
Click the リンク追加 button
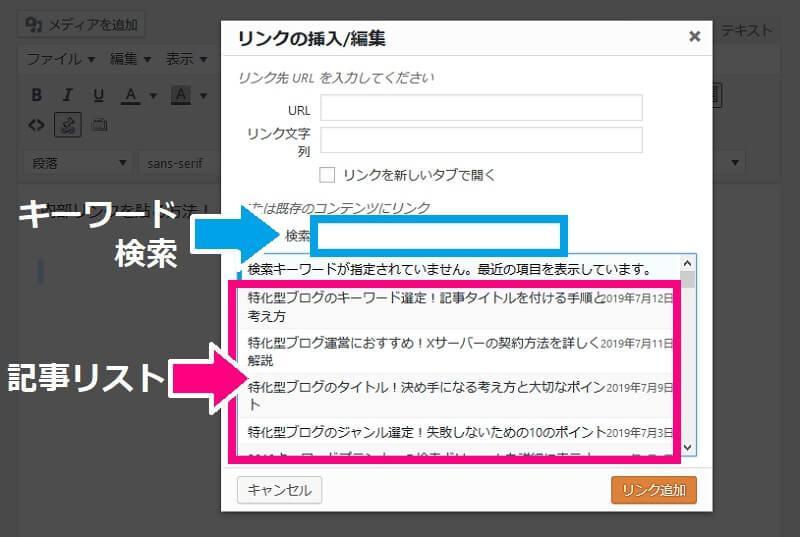tap(654, 490)
